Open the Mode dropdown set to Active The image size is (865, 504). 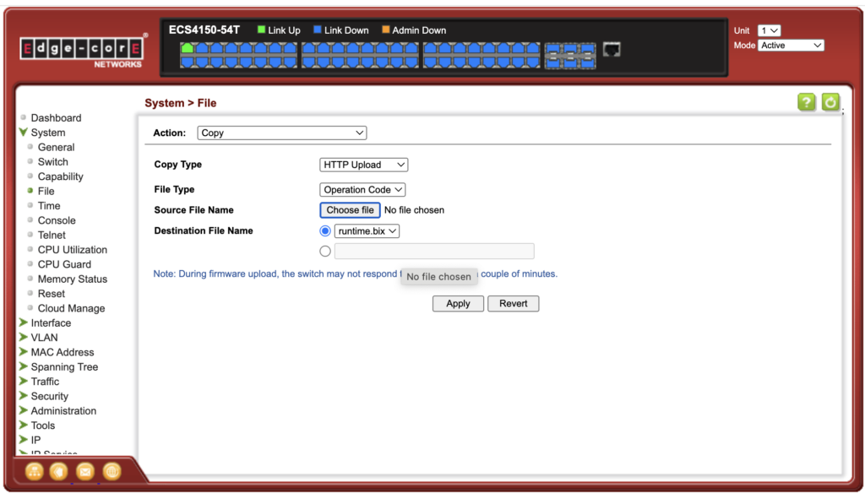coord(790,46)
